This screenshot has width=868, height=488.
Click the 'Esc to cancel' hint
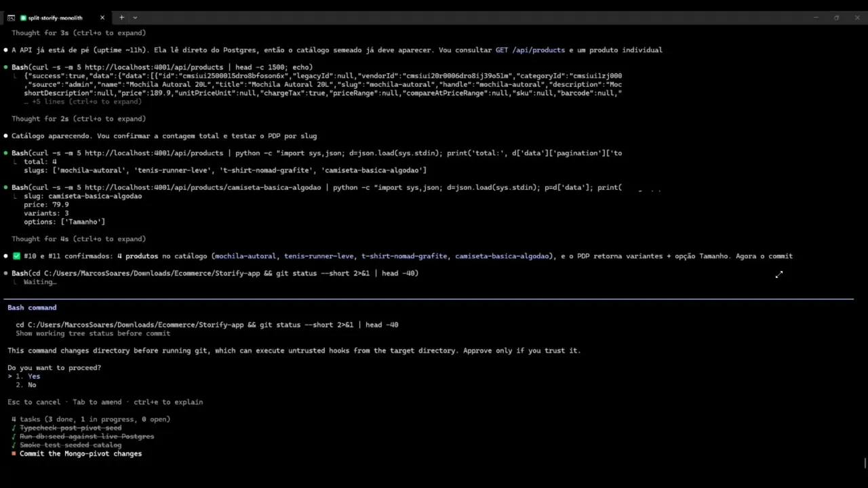click(34, 402)
